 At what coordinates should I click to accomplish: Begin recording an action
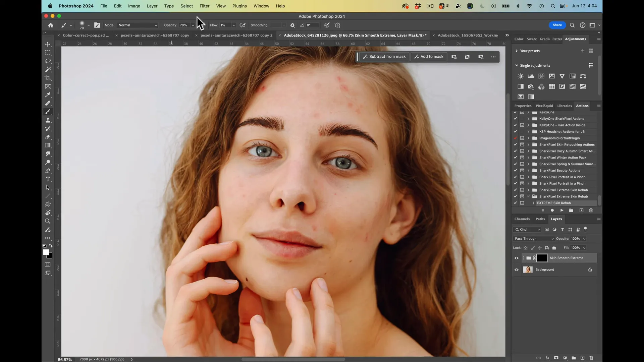552,210
